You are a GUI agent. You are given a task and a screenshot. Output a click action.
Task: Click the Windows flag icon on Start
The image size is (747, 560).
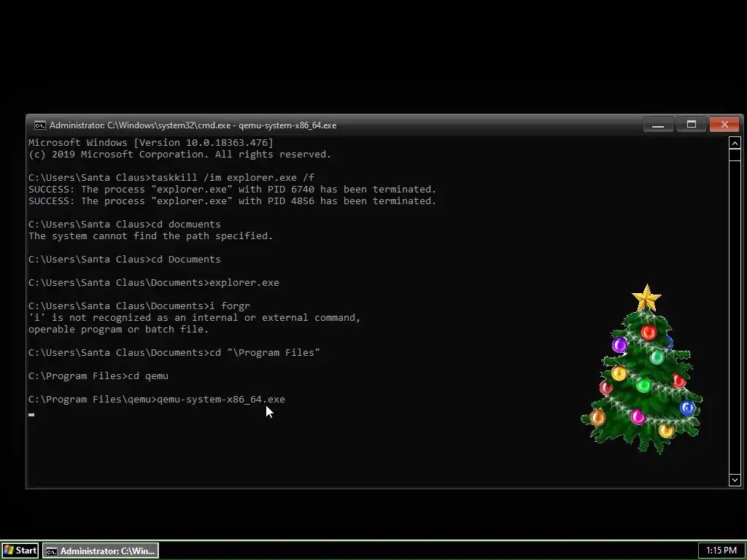coord(9,551)
